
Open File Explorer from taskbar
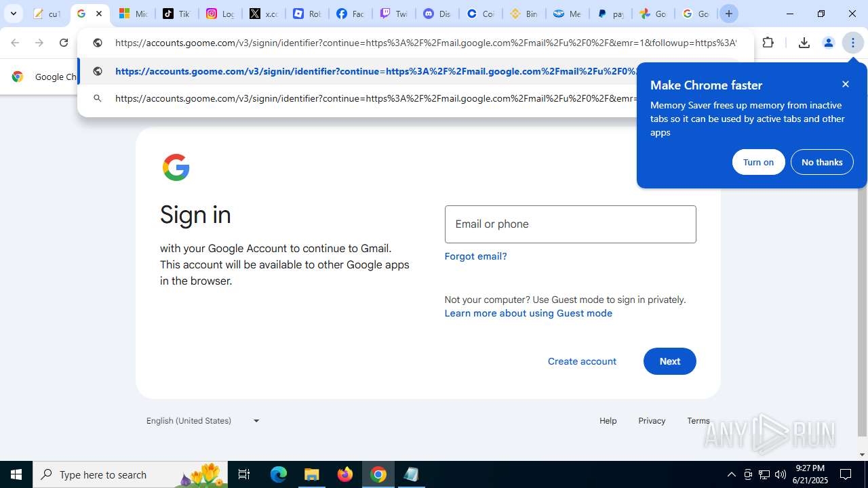pyautogui.click(x=312, y=474)
